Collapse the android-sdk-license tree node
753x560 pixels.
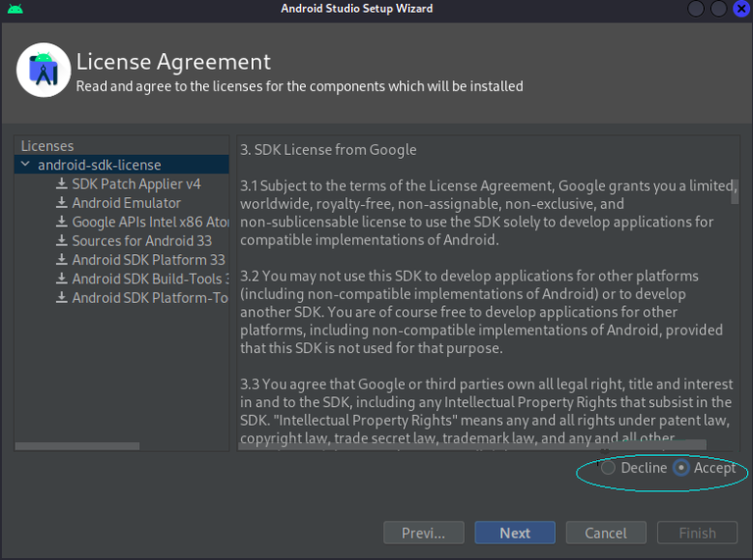point(25,166)
